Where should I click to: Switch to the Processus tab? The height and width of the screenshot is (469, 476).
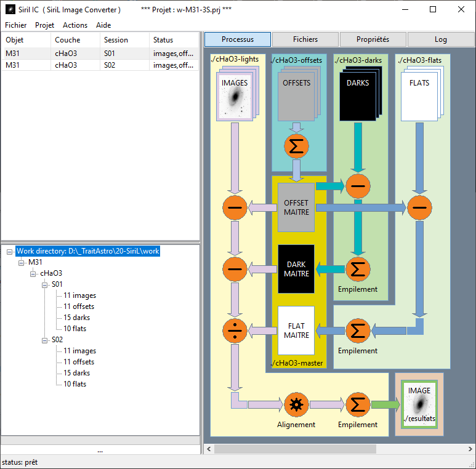(238, 39)
